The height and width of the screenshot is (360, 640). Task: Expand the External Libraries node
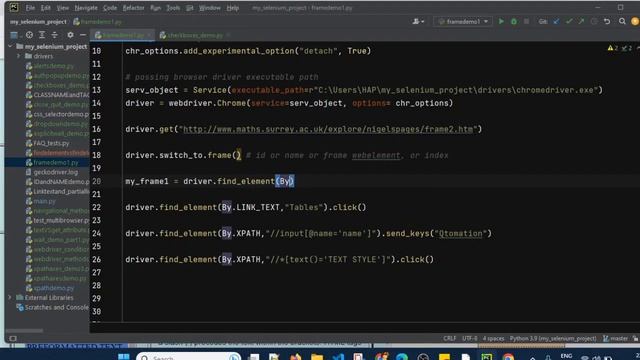point(10,298)
